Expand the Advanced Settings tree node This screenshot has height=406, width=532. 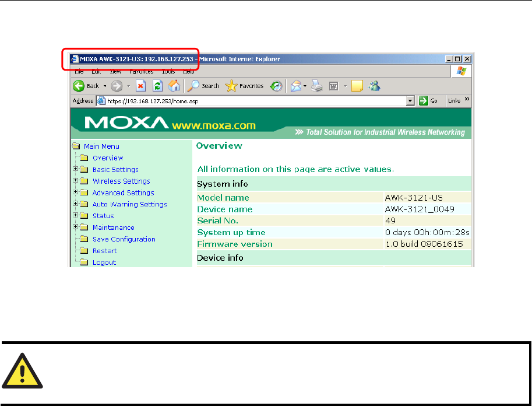(76, 192)
